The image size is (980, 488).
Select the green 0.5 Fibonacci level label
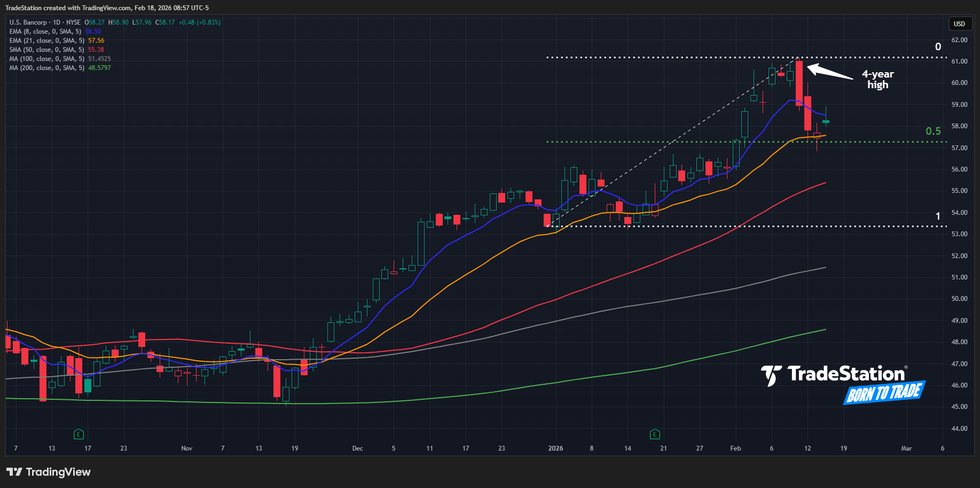click(x=933, y=131)
